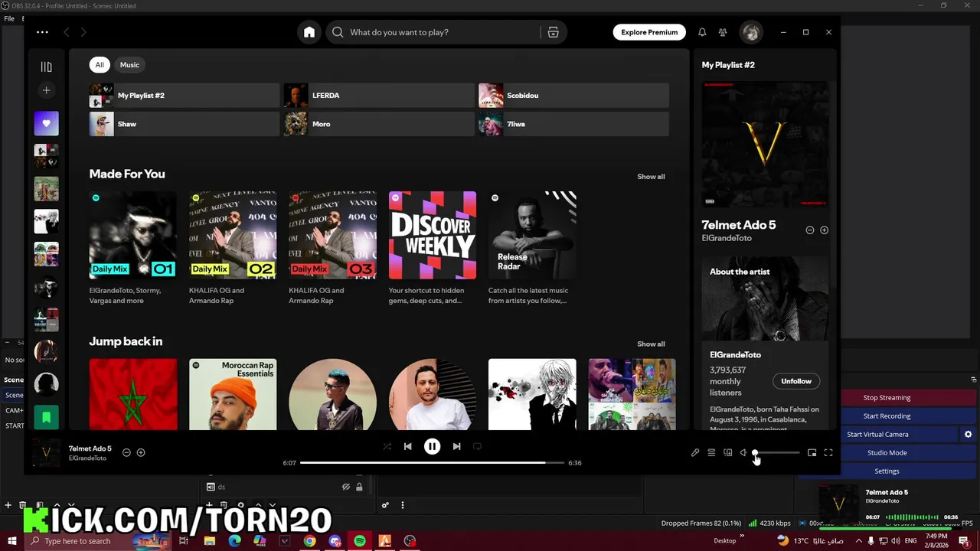Open Liked Songs in the sidebar

[x=46, y=123]
